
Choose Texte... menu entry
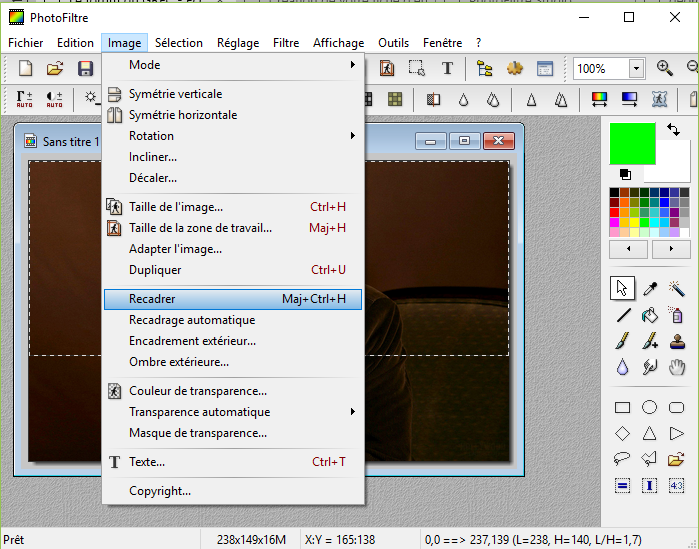pyautogui.click(x=234, y=462)
